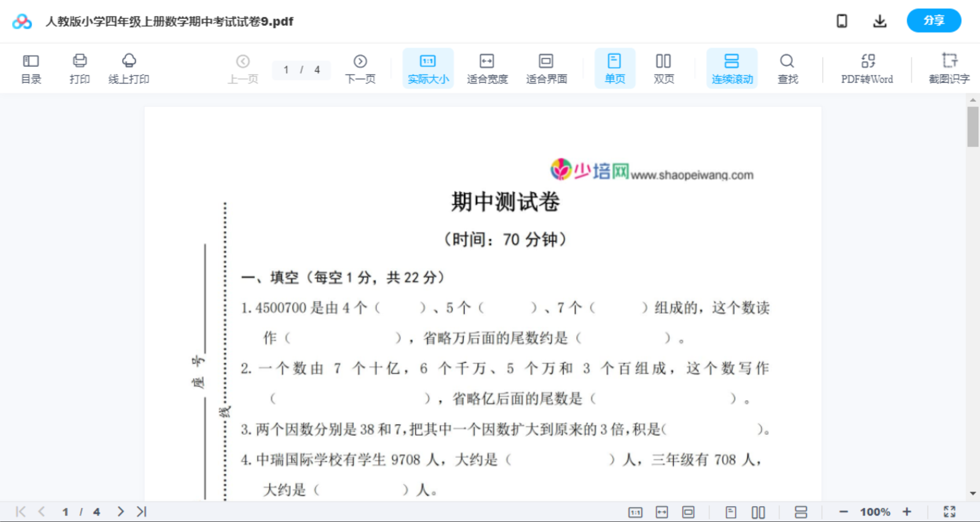Screen dimensions: 980x522
Task: Click the 打印 print icon
Action: tap(79, 68)
